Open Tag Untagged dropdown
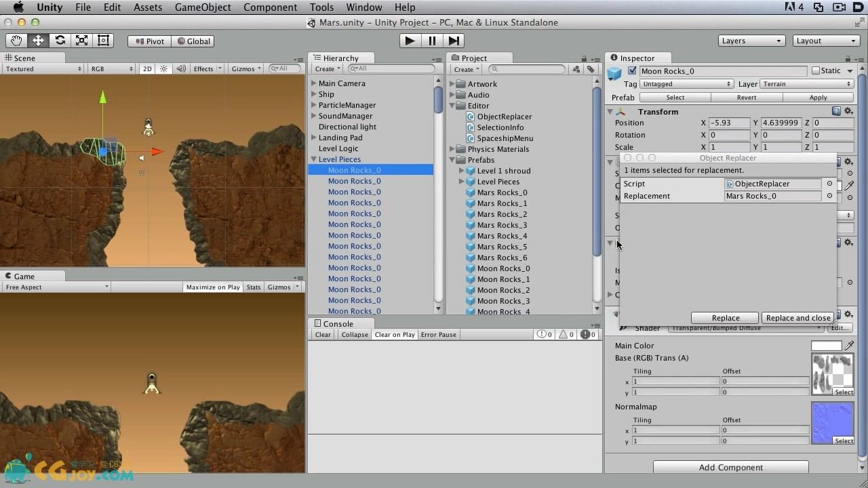 tap(687, 84)
